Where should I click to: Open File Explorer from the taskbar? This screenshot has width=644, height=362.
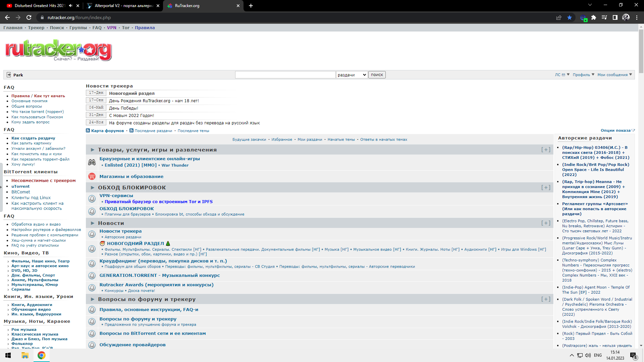pyautogui.click(x=25, y=355)
